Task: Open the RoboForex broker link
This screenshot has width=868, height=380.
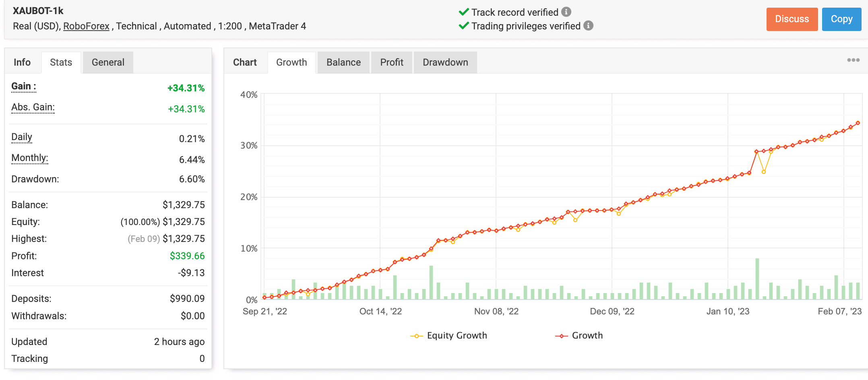Action: (86, 26)
